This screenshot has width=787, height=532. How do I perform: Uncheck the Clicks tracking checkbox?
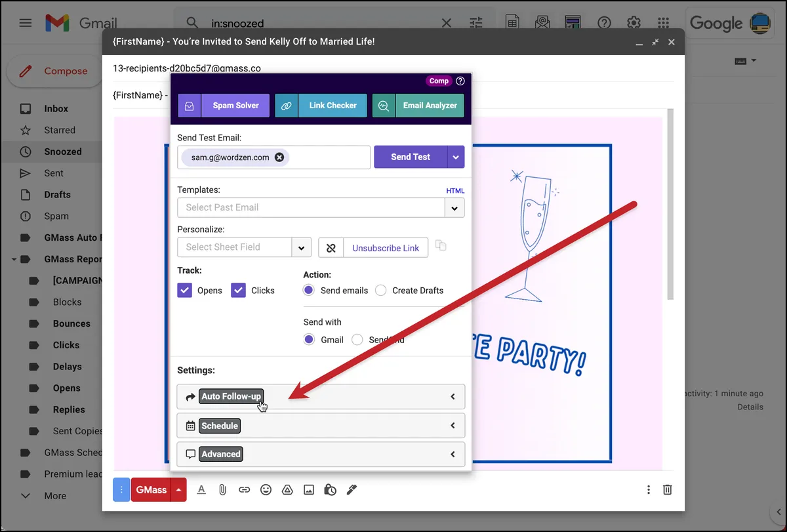(x=238, y=290)
